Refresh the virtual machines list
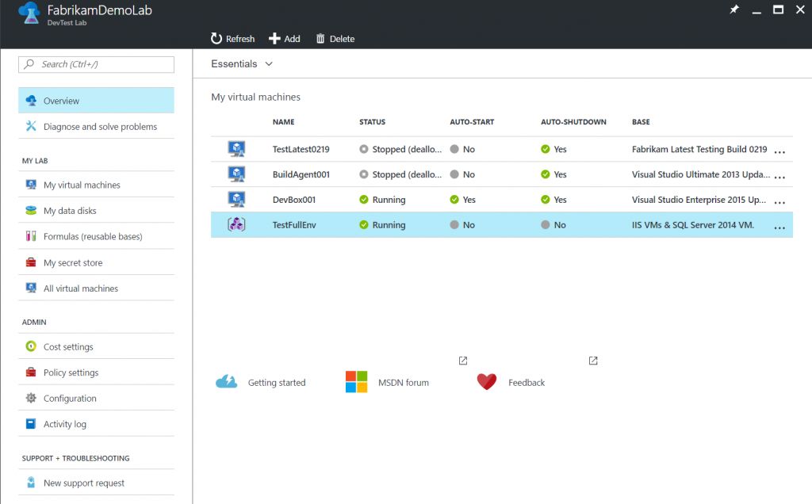 (232, 38)
